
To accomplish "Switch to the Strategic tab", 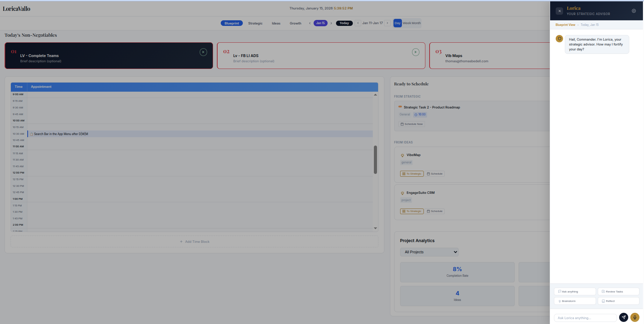I will click(255, 23).
